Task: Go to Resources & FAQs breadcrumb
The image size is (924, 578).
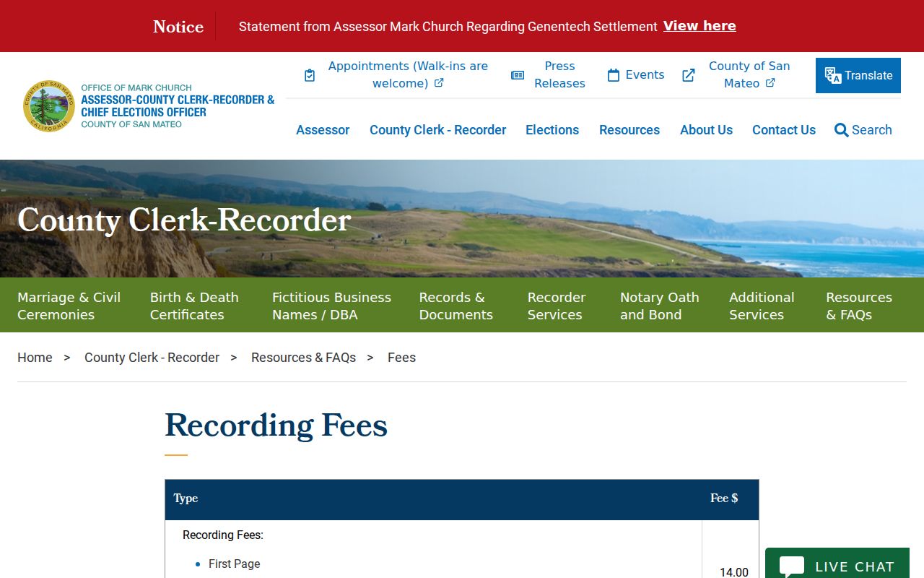Action: 303,358
